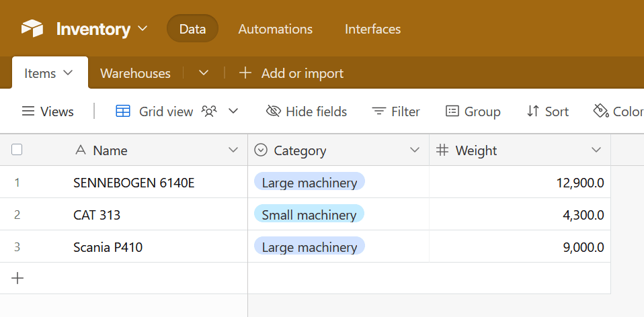The image size is (644, 317).
Task: Open the Automations tab
Action: pos(276,29)
